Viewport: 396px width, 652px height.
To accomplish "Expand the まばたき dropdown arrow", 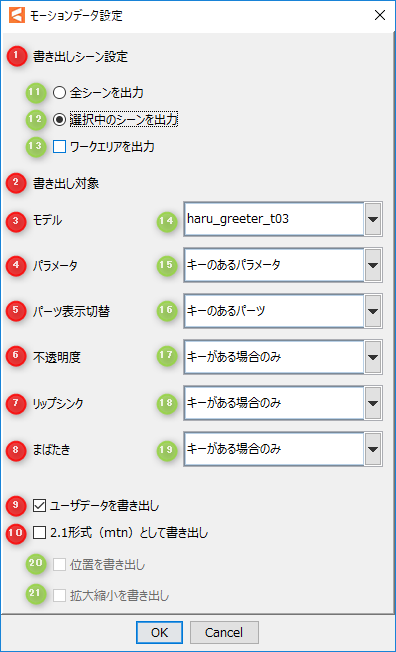I will [x=373, y=449].
